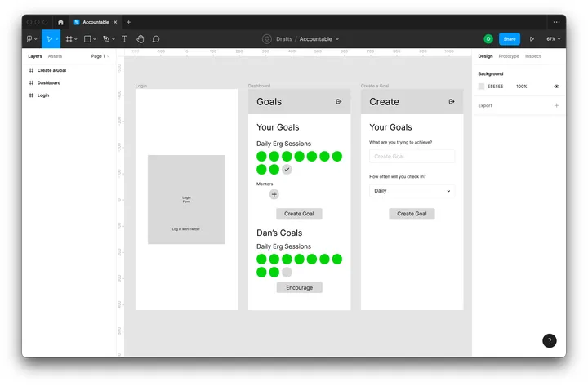
Task: Click the blue Share button
Action: click(510, 39)
